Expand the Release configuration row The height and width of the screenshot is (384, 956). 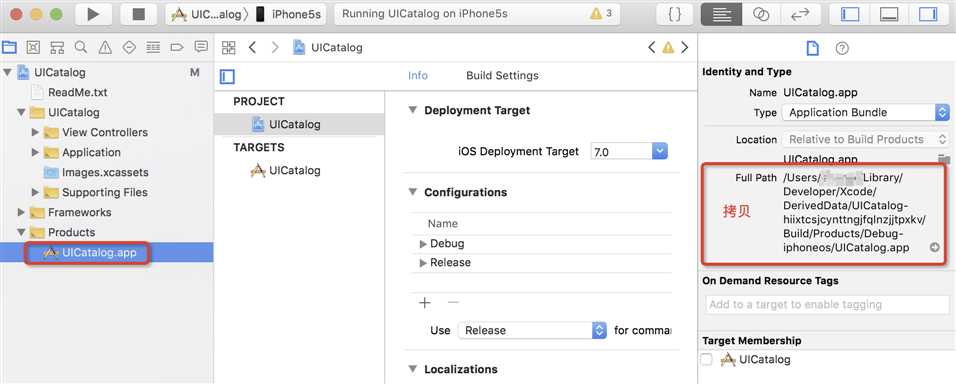(423, 263)
